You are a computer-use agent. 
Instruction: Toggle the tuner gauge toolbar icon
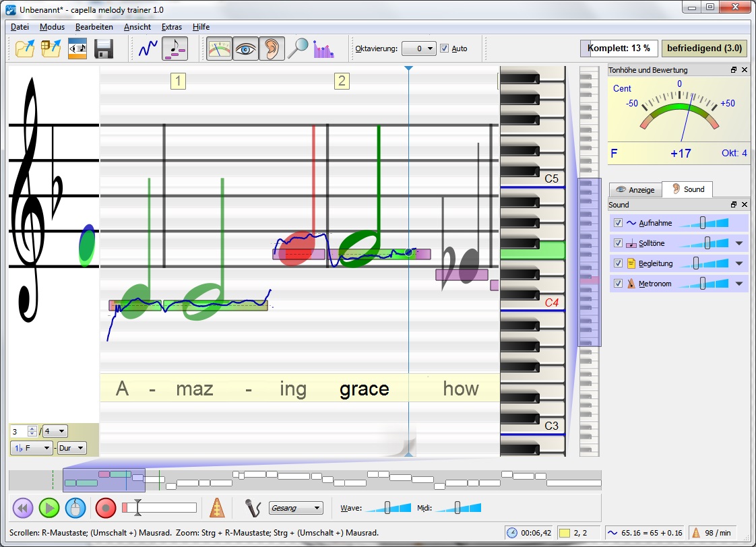219,49
